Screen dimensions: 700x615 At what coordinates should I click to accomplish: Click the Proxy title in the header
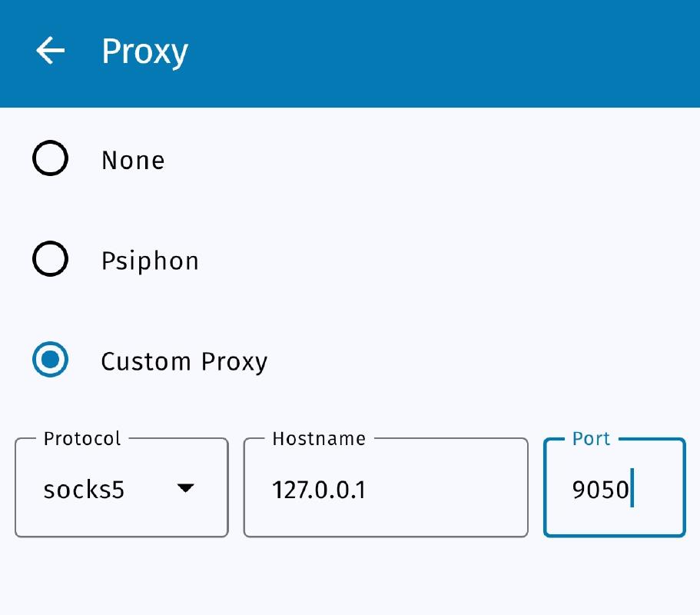[x=144, y=51]
